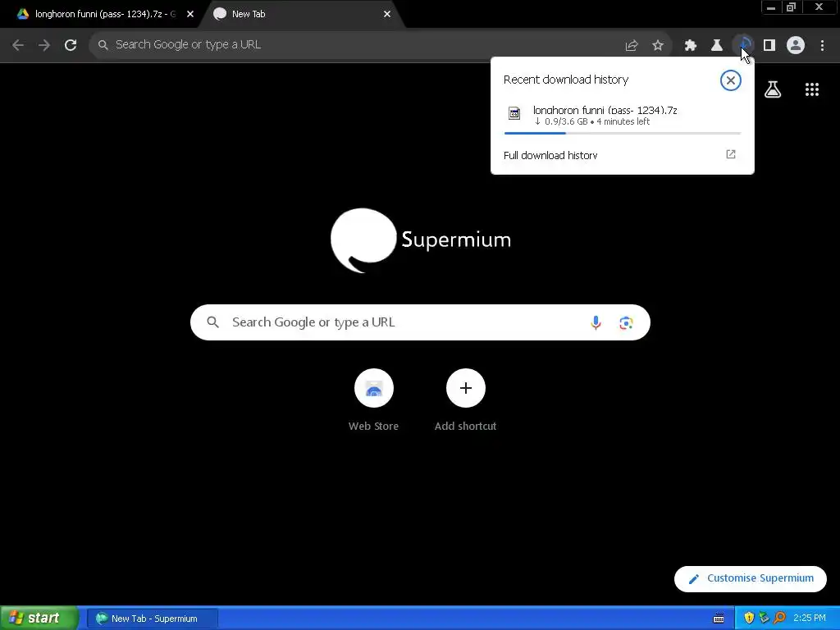
Task: Click New Tab - Supermium taskbar button
Action: [153, 619]
